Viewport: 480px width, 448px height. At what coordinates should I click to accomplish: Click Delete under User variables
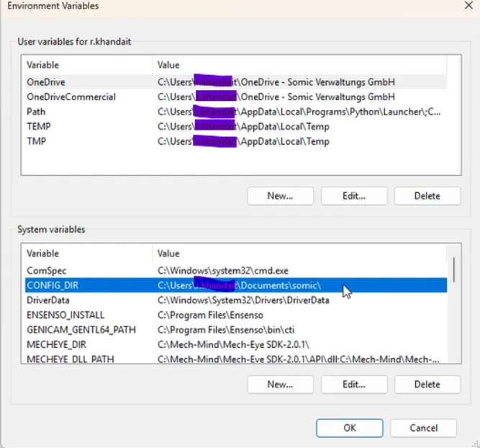[427, 196]
